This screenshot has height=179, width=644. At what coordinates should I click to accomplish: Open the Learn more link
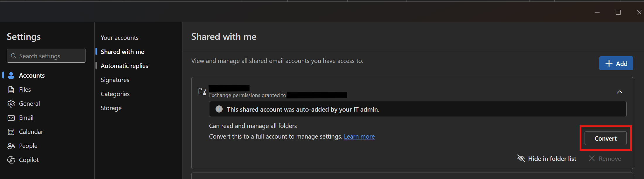pyautogui.click(x=359, y=137)
